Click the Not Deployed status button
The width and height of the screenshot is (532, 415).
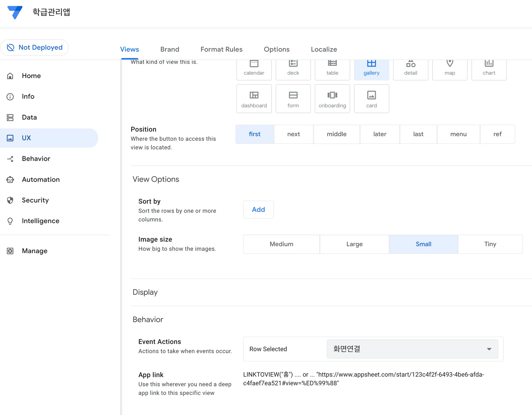[x=35, y=47]
